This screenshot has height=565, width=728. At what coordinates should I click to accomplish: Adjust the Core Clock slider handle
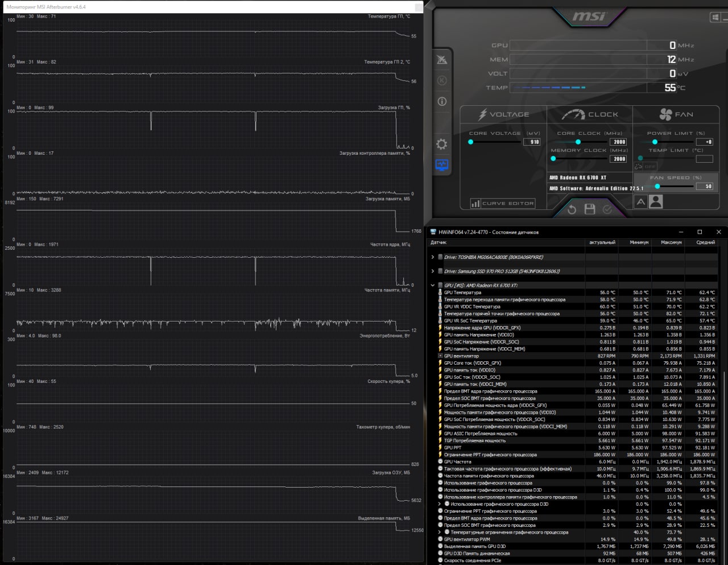[x=578, y=142]
